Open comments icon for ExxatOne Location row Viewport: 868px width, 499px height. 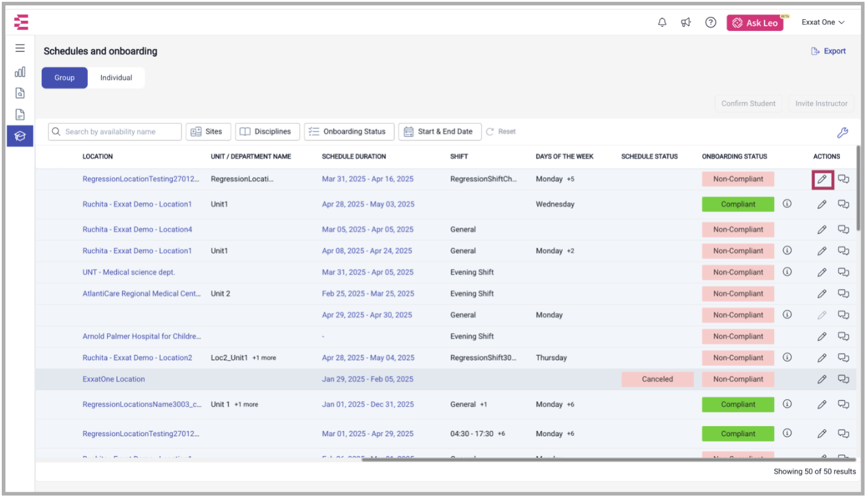click(x=843, y=379)
